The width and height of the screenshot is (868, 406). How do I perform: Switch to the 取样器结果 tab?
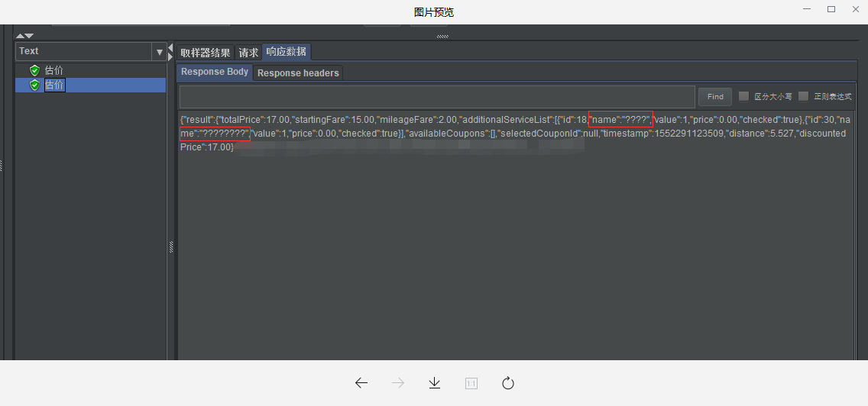[x=205, y=53]
